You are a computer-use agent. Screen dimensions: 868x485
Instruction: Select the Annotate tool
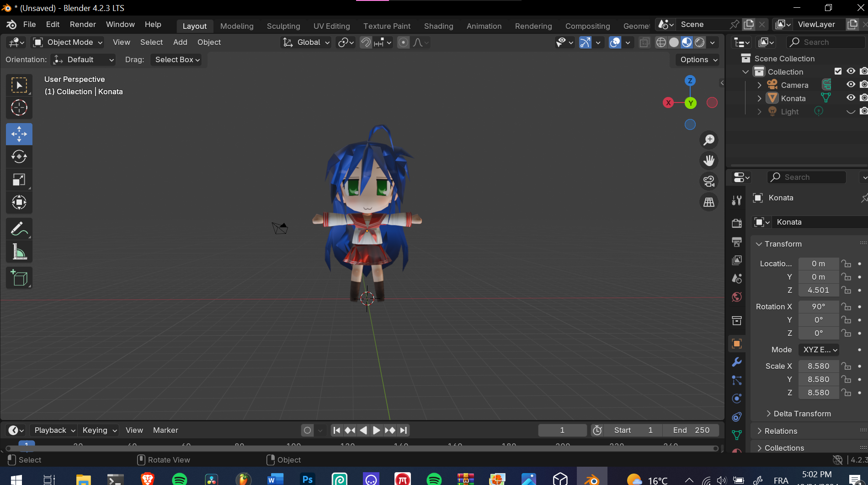tap(19, 229)
